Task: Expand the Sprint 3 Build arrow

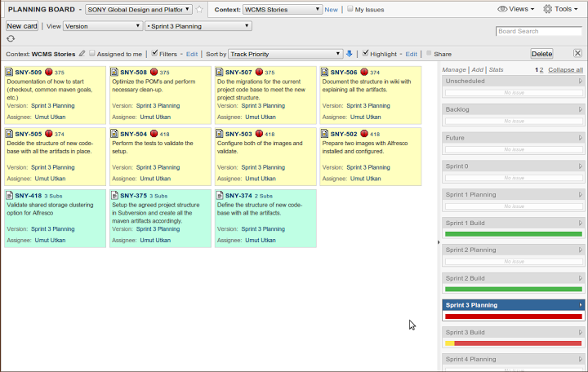Action: tap(580, 332)
